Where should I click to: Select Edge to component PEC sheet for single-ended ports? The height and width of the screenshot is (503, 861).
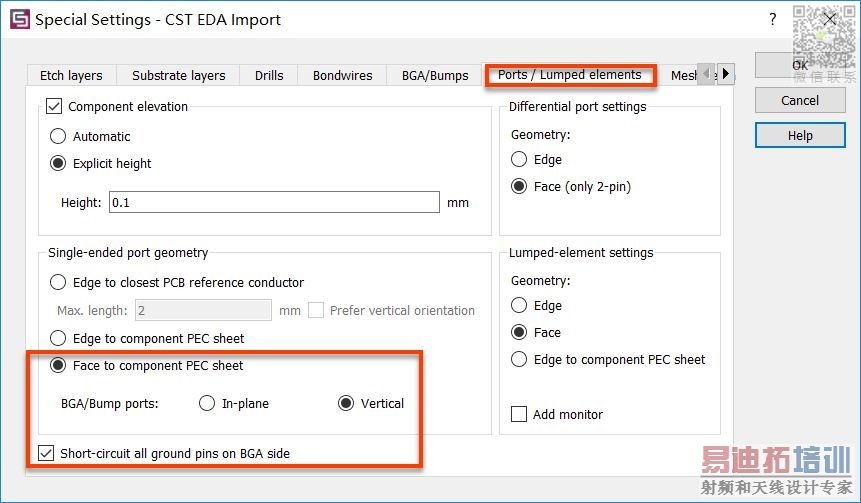click(x=58, y=338)
